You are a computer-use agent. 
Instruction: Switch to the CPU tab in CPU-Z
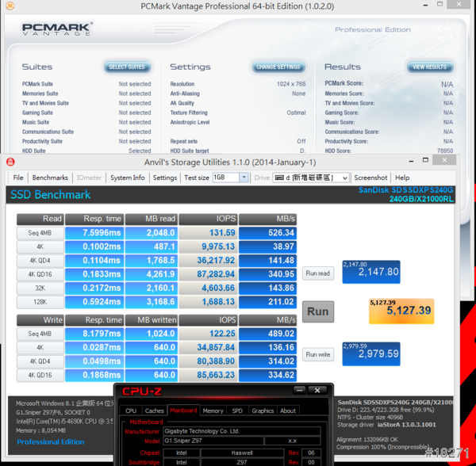(131, 411)
